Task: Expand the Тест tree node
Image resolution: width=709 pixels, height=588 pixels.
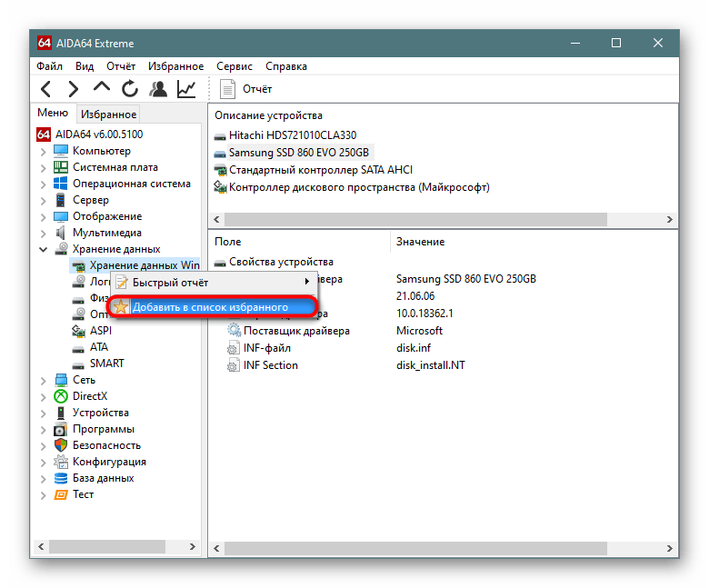Action: point(43,495)
